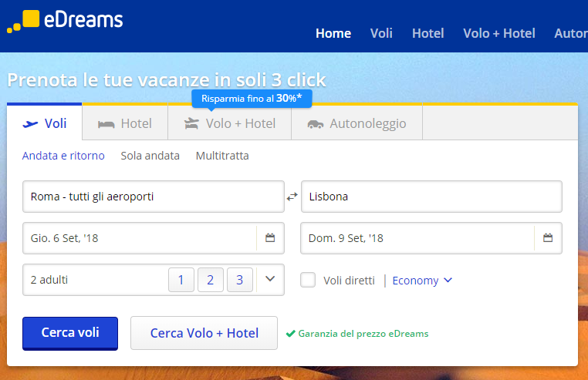Image resolution: width=588 pixels, height=380 pixels.
Task: Open the return date calendar icon
Action: [548, 238]
